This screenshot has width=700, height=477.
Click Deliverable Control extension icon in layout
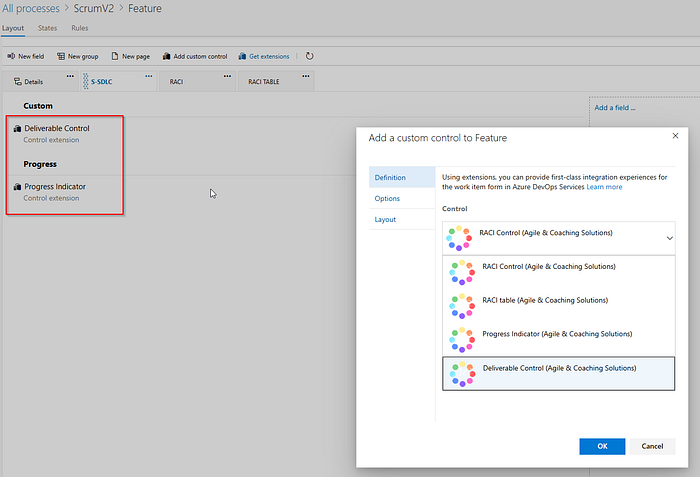tap(17, 129)
